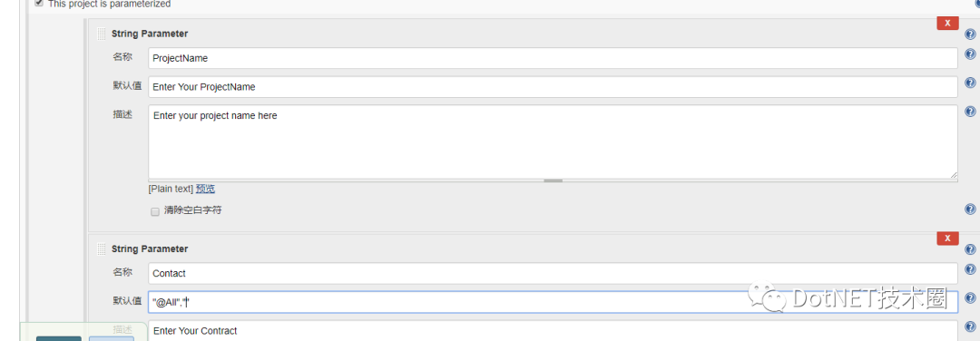The image size is (980, 341).
Task: Focus the "@All" default value field
Action: [554, 302]
